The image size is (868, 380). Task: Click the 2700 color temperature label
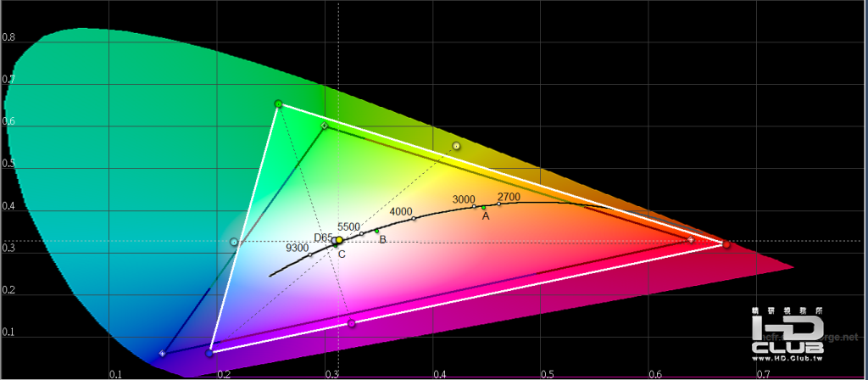coord(509,196)
